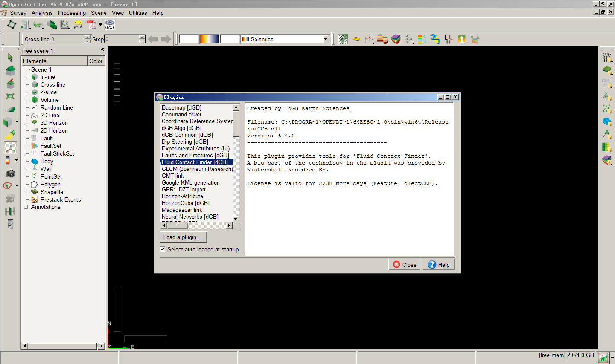Click the yellow horizon surface icon in the toolbar

click(x=356, y=39)
